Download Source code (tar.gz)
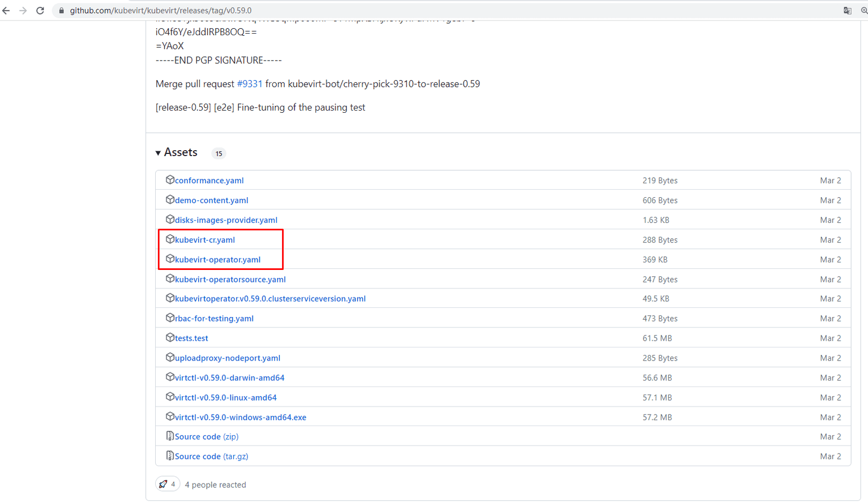This screenshot has height=503, width=868. pyautogui.click(x=212, y=456)
